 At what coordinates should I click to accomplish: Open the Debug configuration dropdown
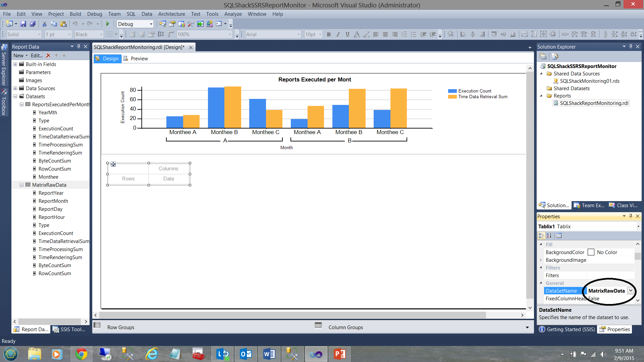(151, 24)
